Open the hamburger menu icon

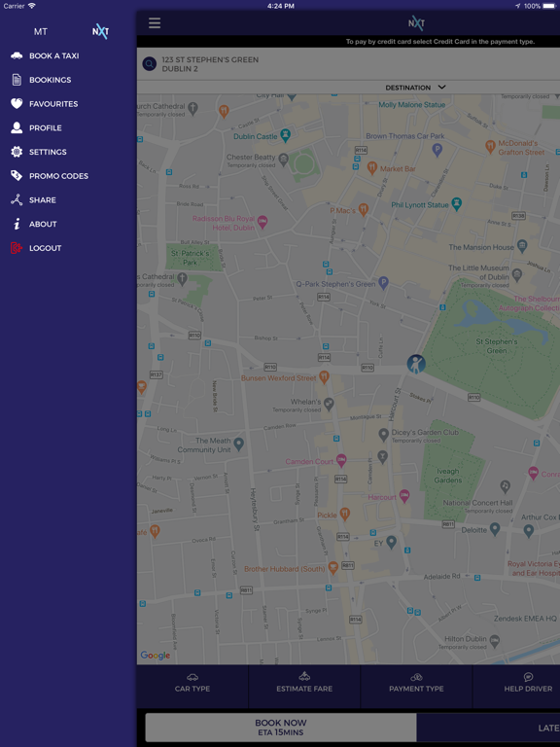click(x=155, y=23)
